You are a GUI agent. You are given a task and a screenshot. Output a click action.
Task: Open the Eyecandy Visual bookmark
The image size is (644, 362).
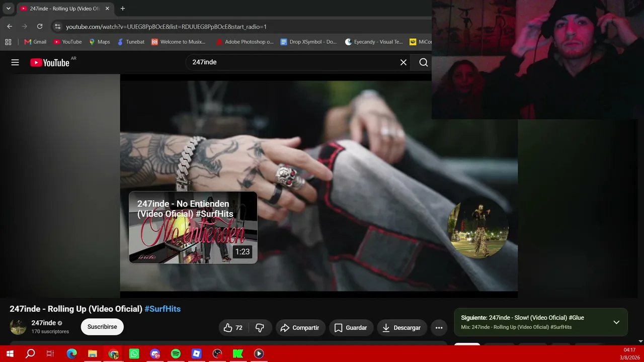(x=374, y=42)
